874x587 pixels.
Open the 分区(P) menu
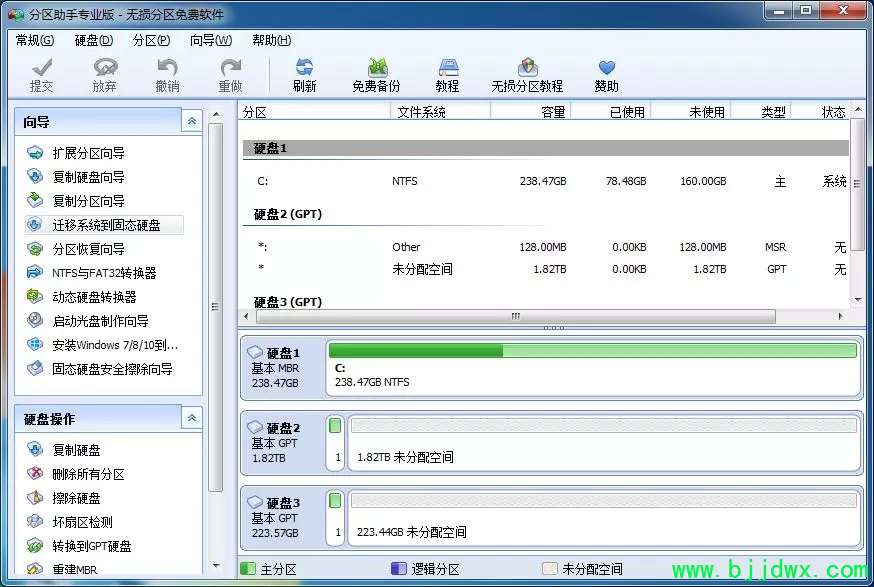[151, 40]
